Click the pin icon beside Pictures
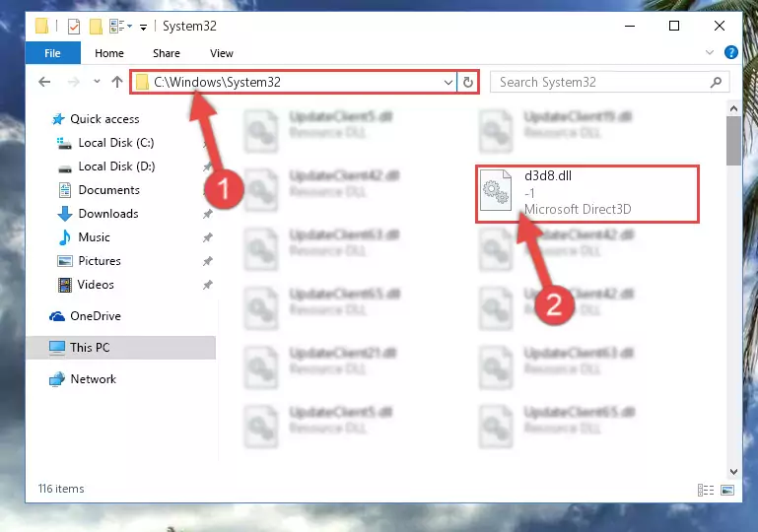 (207, 261)
